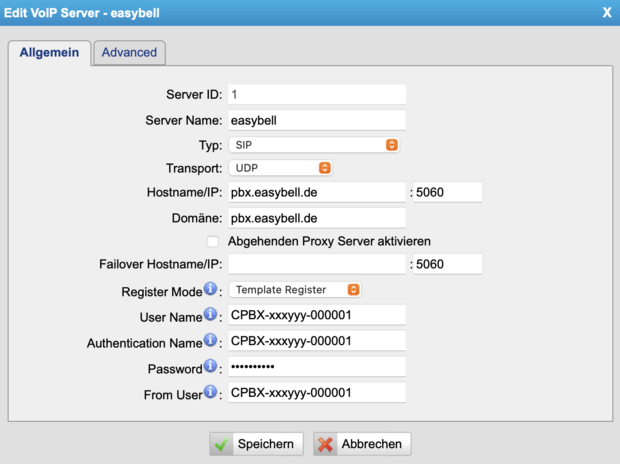Click info icon beside User Name

(211, 314)
